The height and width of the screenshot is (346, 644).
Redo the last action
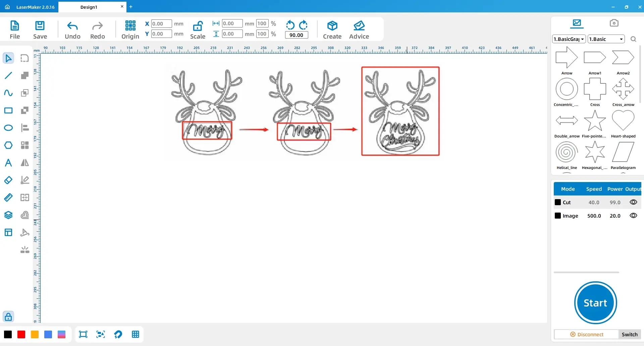pos(98,30)
